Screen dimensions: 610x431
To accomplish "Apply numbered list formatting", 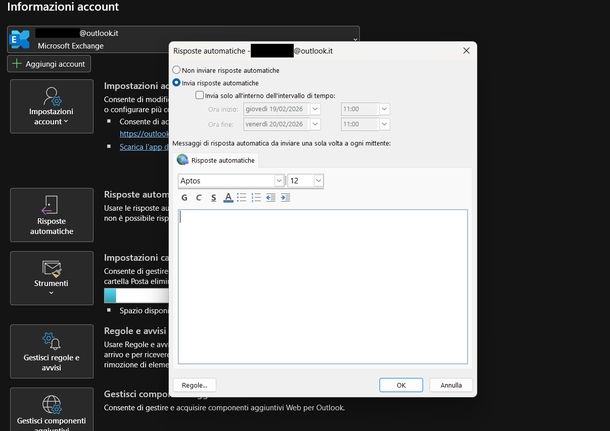I will coord(256,198).
